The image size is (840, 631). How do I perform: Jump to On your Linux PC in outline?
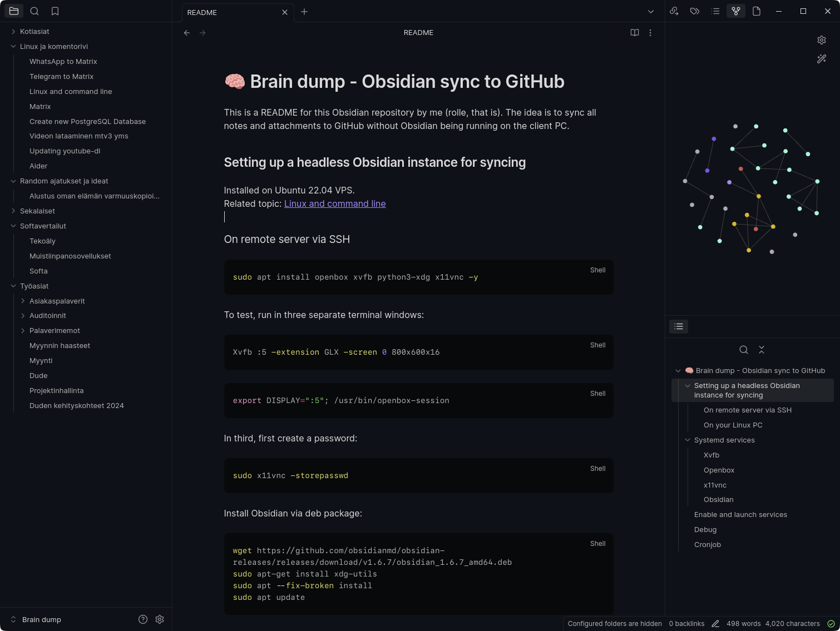coord(733,425)
